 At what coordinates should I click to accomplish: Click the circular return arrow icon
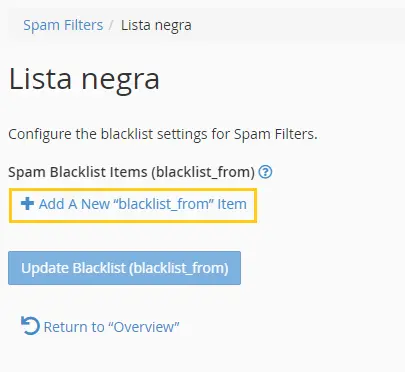[x=30, y=326]
